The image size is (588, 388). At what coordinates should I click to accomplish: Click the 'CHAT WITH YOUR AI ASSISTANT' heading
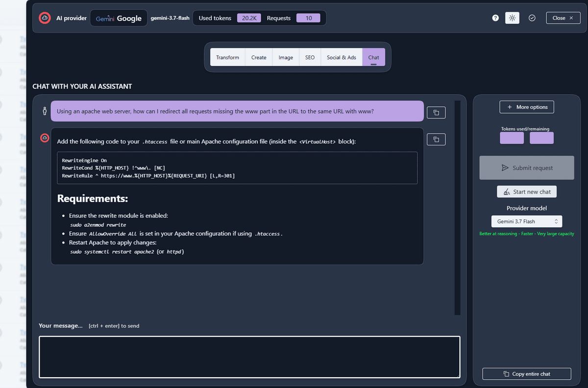[82, 86]
